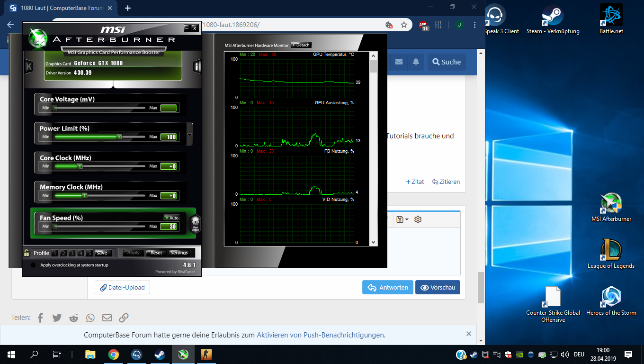The height and width of the screenshot is (364, 644).
Task: Detach the Afterburner hardware monitor
Action: pyautogui.click(x=301, y=45)
